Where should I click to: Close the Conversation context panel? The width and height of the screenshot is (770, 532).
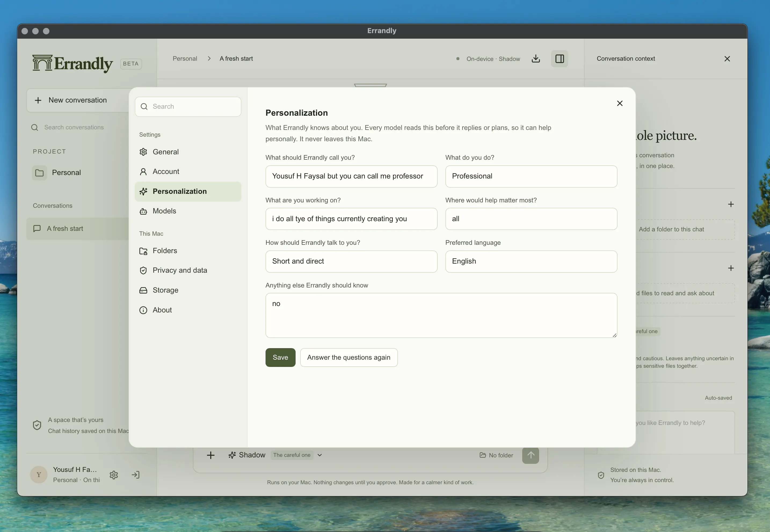coord(727,59)
